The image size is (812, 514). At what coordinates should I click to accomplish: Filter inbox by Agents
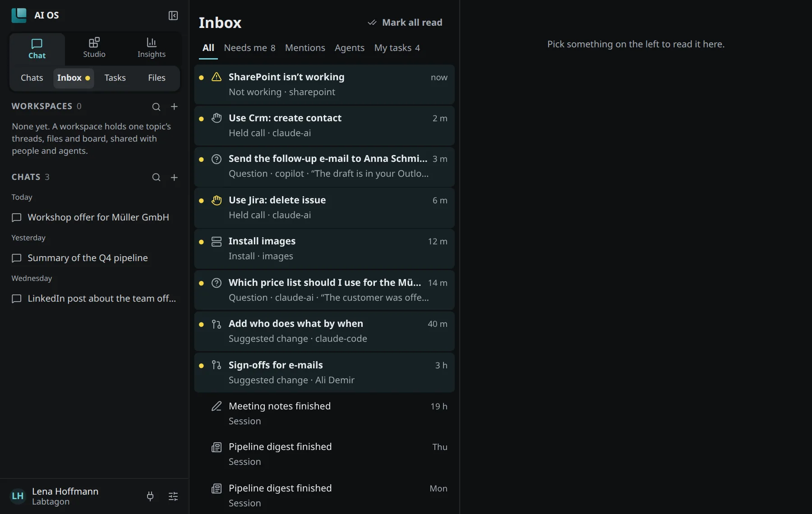pos(350,48)
